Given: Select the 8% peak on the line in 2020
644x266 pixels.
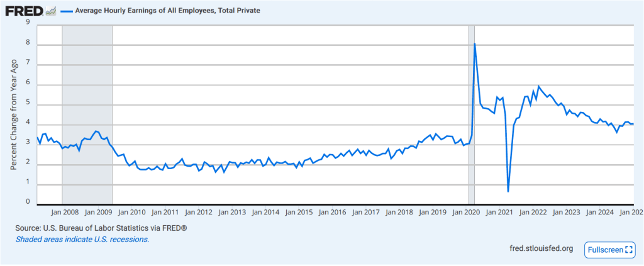Looking at the screenshot, I should tap(474, 44).
